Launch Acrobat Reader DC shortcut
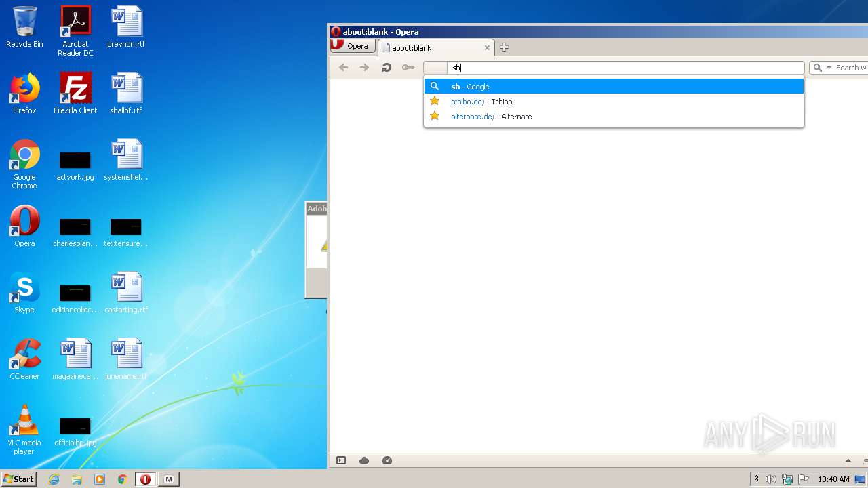The height and width of the screenshot is (488, 868). pyautogui.click(x=75, y=31)
